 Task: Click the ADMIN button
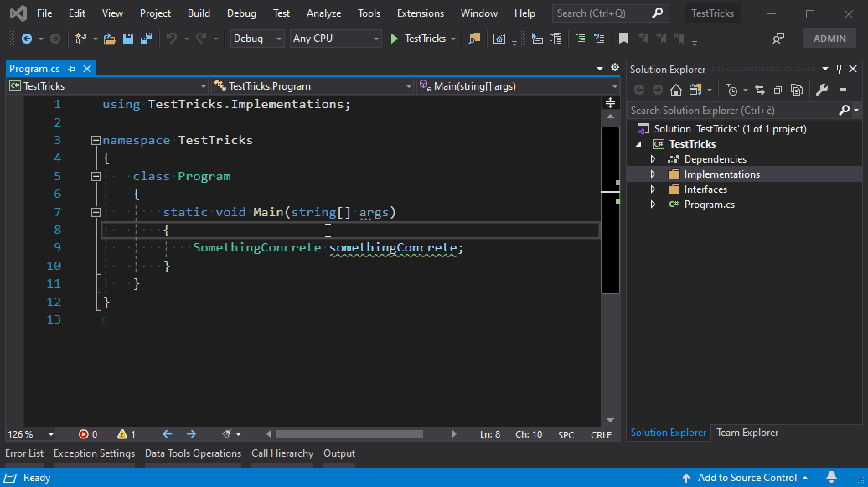click(829, 39)
